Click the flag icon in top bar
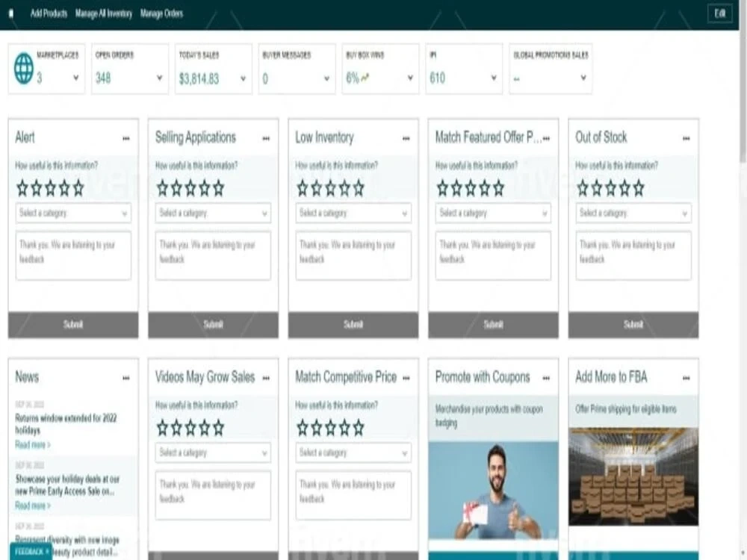Screen dimensions: 747x560 11,13
